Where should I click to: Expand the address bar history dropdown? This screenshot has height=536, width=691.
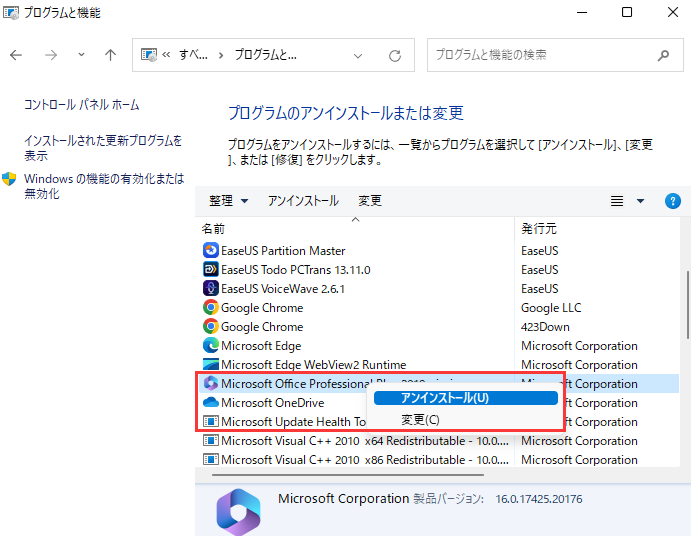point(358,56)
